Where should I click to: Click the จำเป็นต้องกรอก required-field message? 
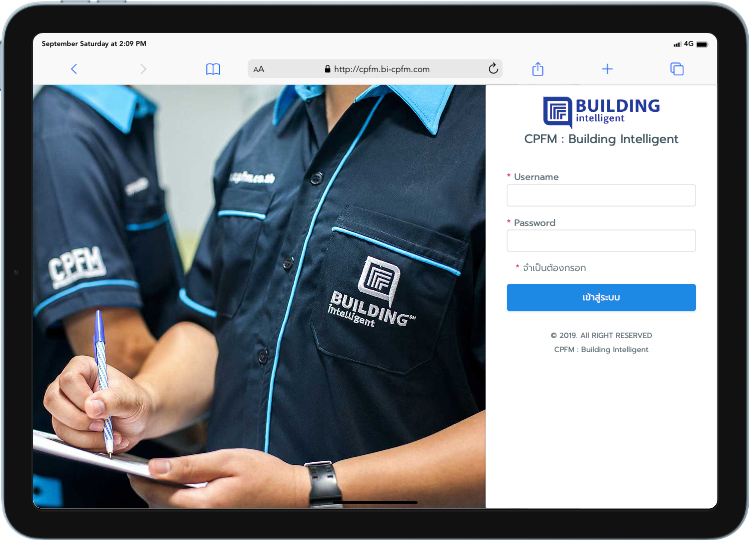tap(554, 268)
